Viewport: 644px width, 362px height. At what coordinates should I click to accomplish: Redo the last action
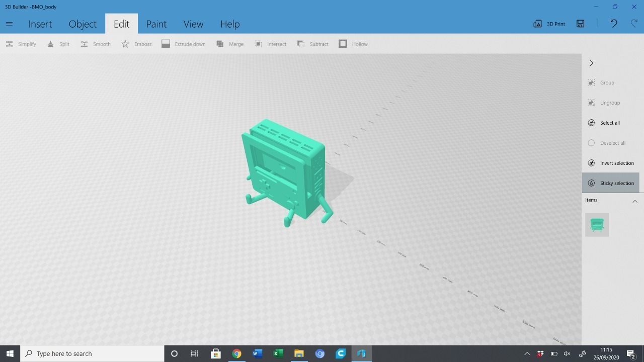tap(634, 24)
